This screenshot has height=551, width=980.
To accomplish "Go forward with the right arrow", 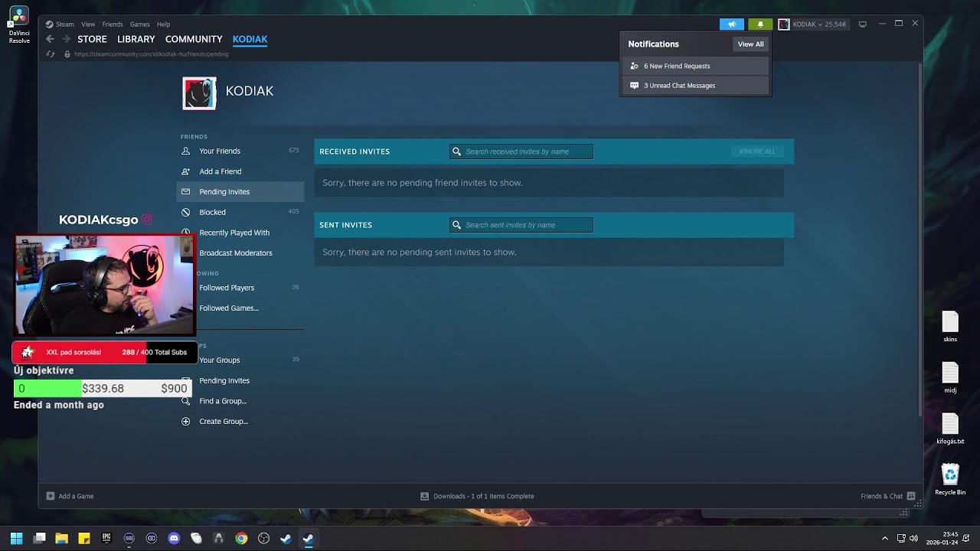I will pos(67,39).
